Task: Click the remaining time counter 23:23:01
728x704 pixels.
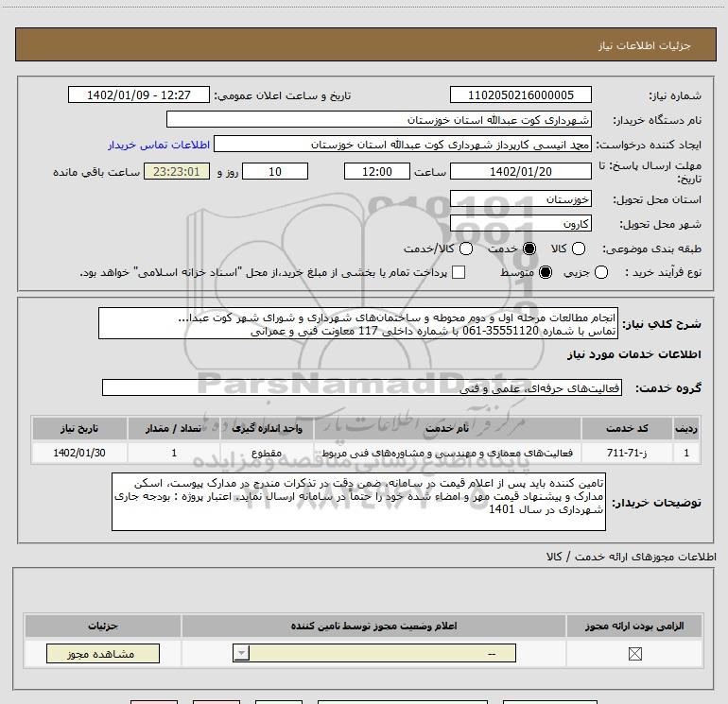Action: pyautogui.click(x=177, y=171)
